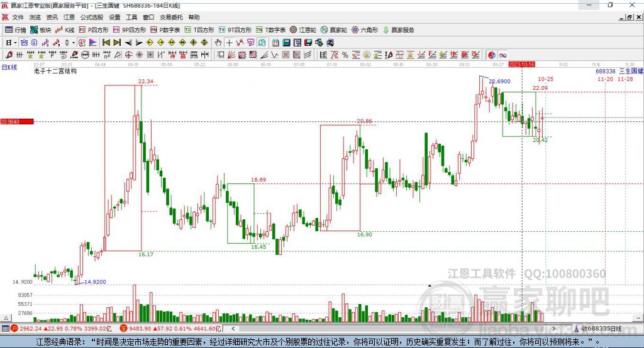This screenshot has width=644, height=348.
Task: Click the save floppy disk icon
Action: click(x=308, y=43)
